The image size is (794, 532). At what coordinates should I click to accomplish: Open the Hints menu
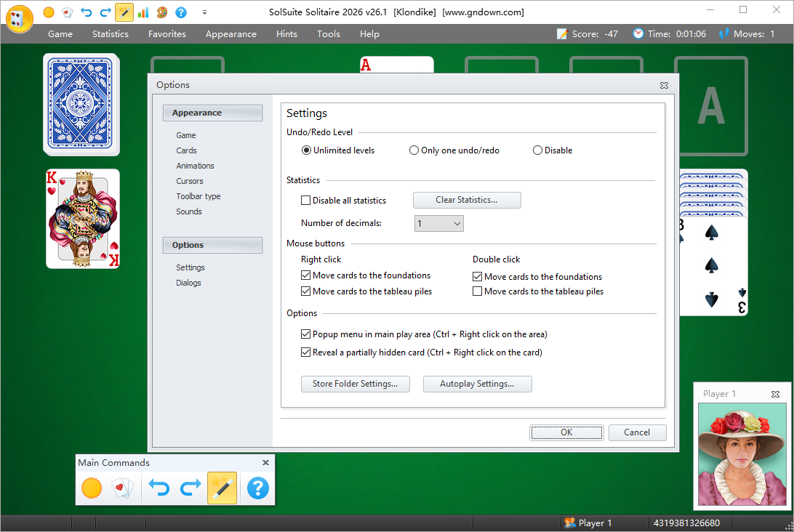coord(286,34)
